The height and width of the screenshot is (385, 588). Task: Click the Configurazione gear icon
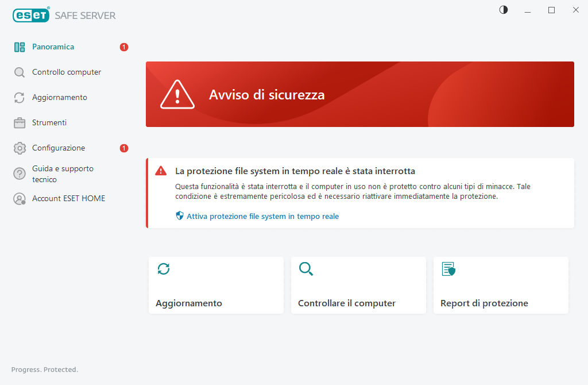tap(19, 148)
